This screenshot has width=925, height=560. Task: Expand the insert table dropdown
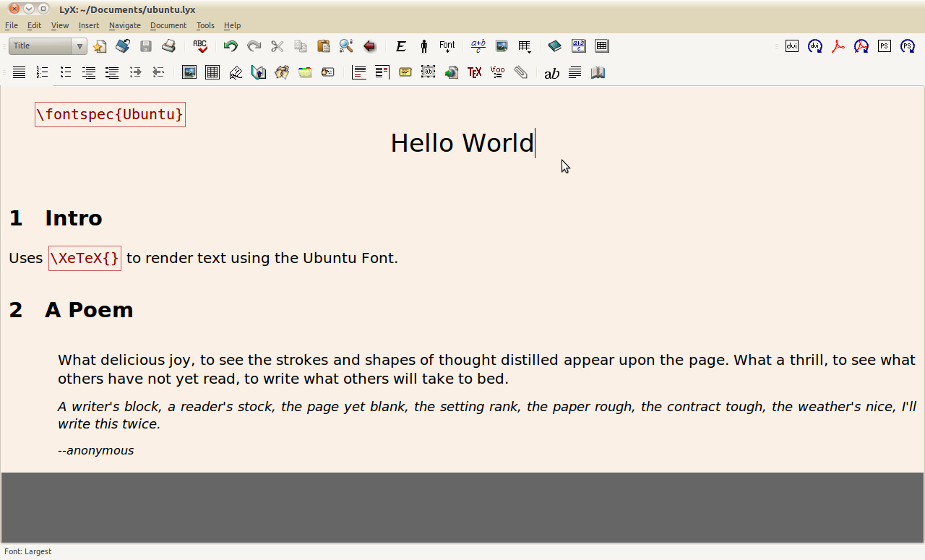[525, 46]
